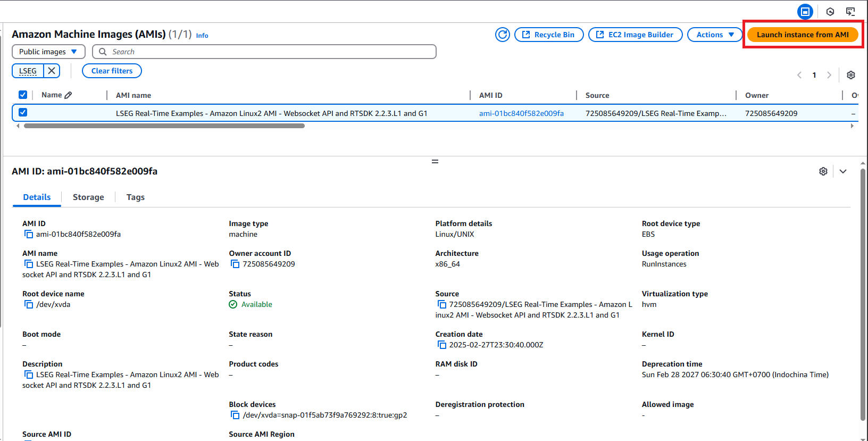This screenshot has width=868, height=441.
Task: Copy the AMI ID in details
Action: [29, 234]
